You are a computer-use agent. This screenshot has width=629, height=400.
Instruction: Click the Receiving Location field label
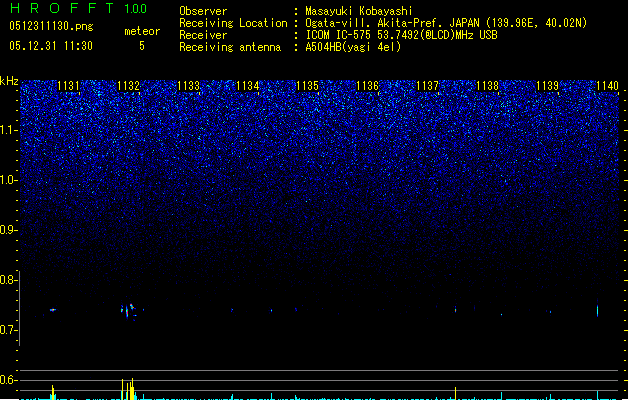pyautogui.click(x=233, y=23)
